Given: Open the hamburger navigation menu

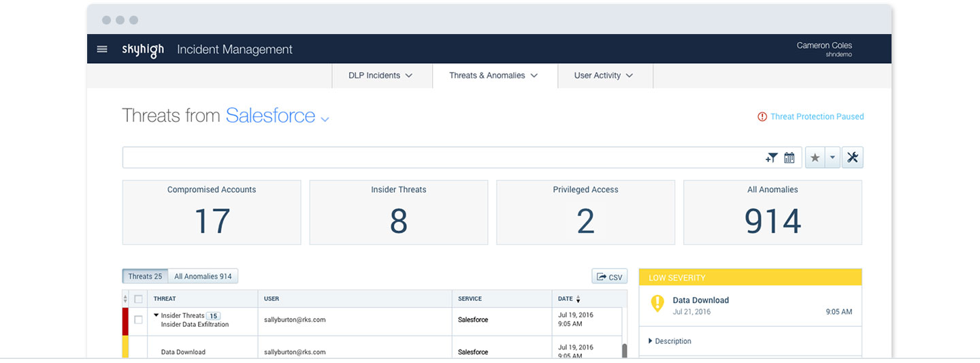Looking at the screenshot, I should coord(102,49).
